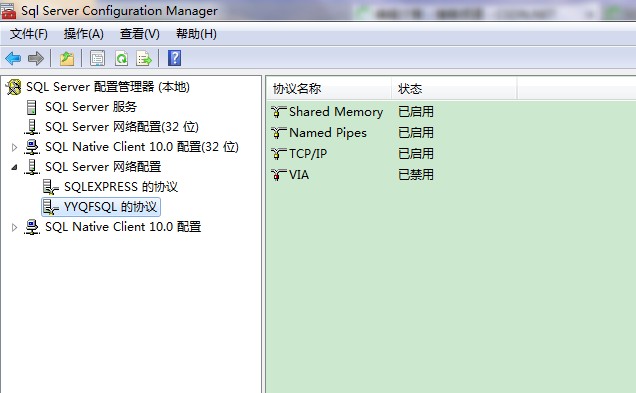Click the SQL Native Client 10.0 配置(32 位) icon

click(x=32, y=147)
